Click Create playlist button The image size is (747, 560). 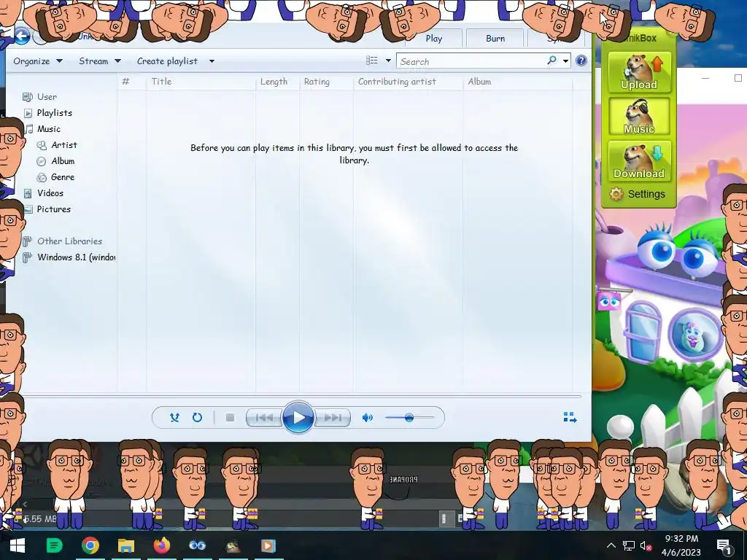[x=167, y=61]
